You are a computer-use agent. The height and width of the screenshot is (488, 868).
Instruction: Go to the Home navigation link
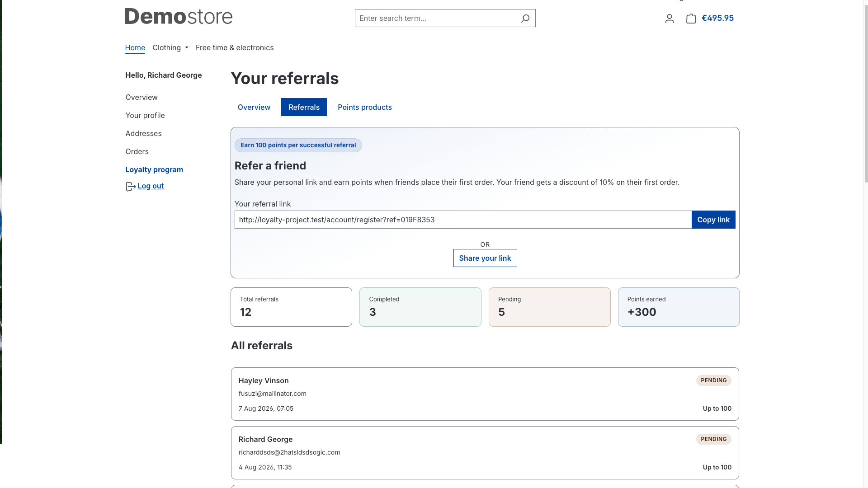click(x=135, y=47)
